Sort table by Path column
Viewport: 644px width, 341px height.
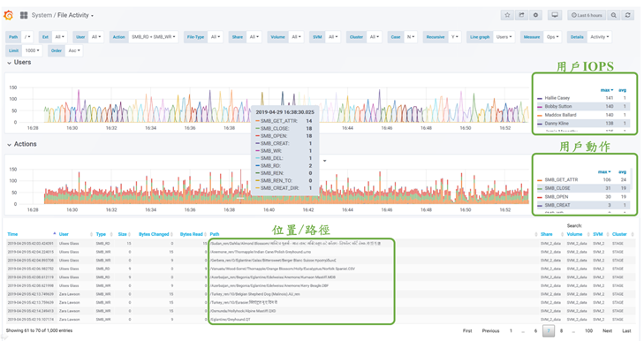coord(215,234)
